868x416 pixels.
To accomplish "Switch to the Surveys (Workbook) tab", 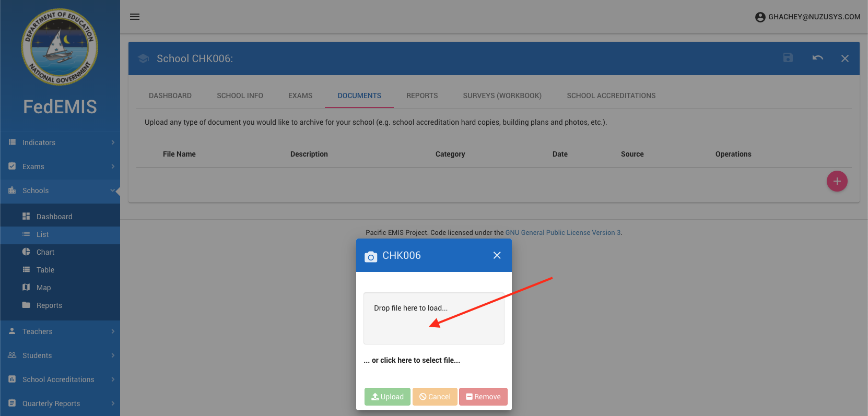I will tap(502, 96).
